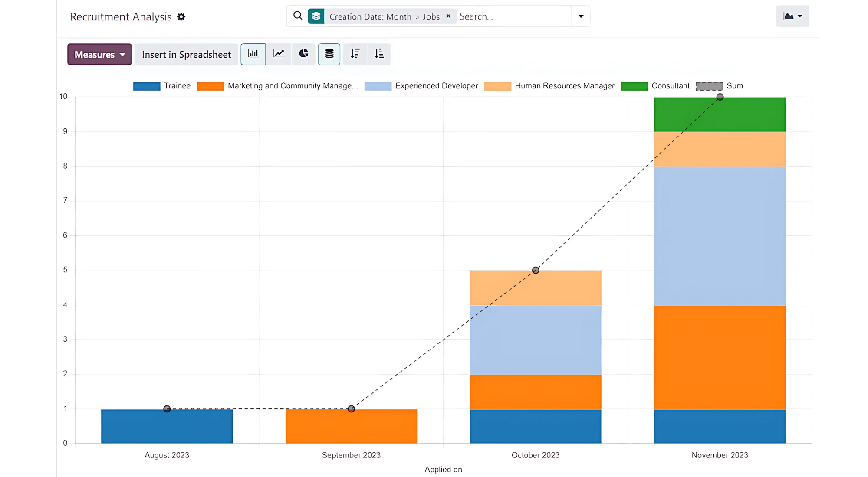Sort chart in ascending order
The width and height of the screenshot is (868, 477).
click(x=379, y=54)
